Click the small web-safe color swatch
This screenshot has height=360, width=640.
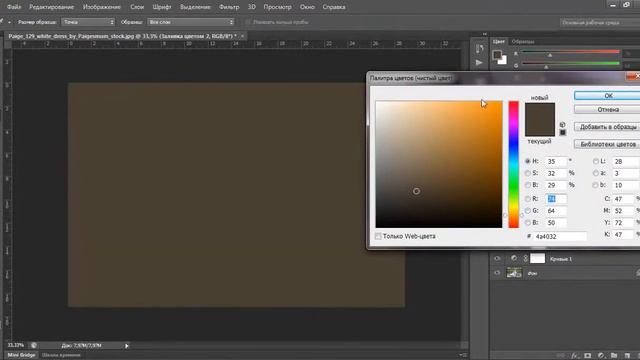click(x=562, y=132)
